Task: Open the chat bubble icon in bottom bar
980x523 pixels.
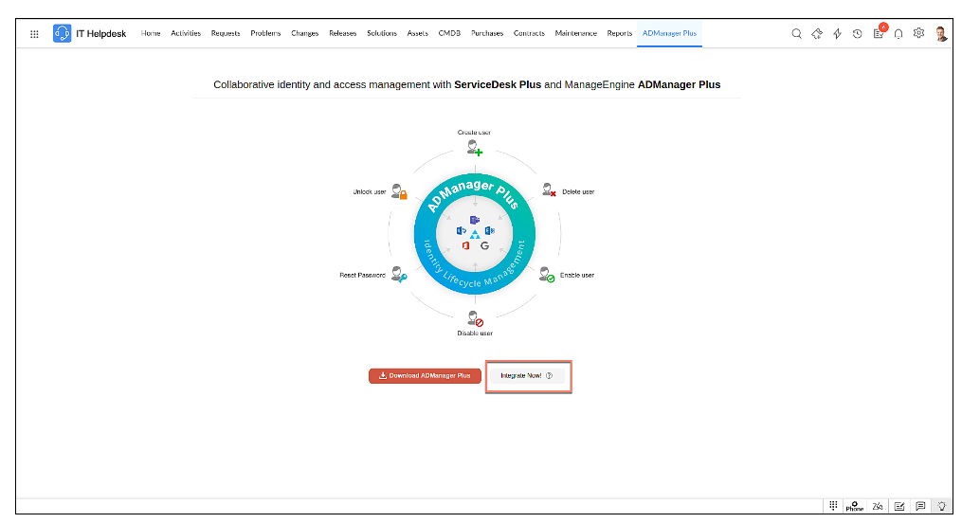Action: [x=920, y=506]
